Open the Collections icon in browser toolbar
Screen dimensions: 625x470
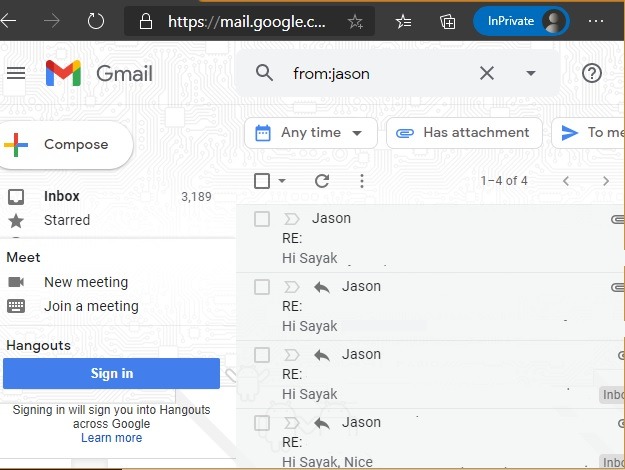pyautogui.click(x=447, y=21)
